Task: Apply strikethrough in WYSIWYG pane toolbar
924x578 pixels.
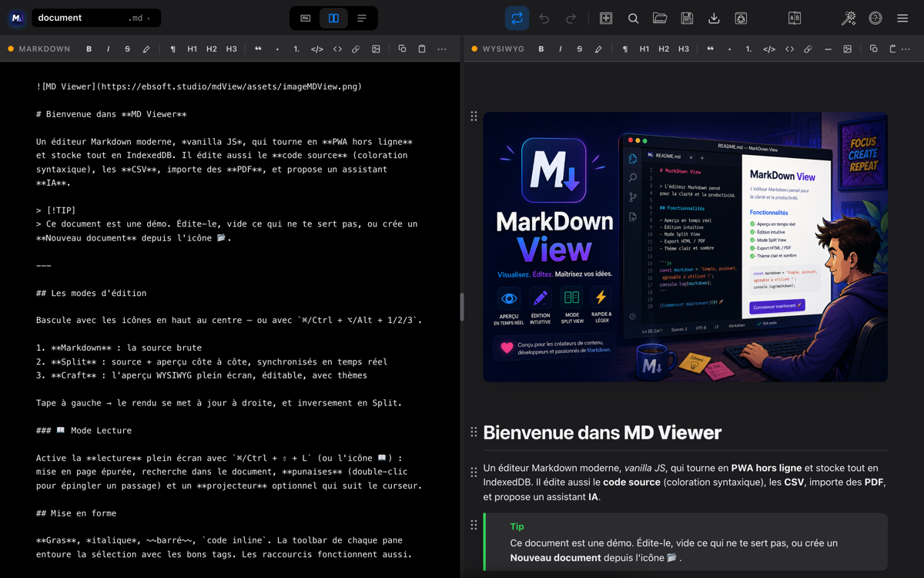Action: (580, 49)
